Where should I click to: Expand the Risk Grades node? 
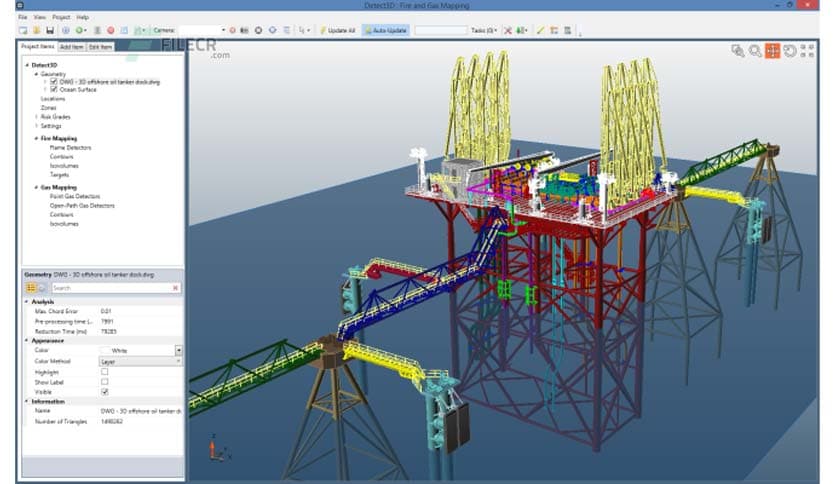pos(36,117)
